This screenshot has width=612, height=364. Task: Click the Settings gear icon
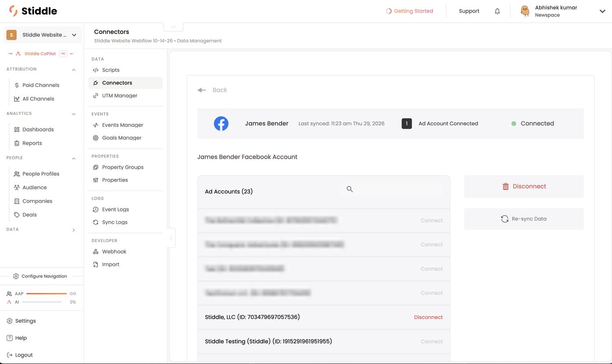click(10, 321)
